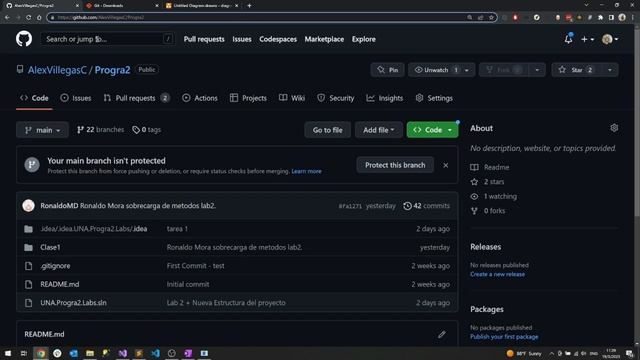Edit README with the pencil icon
This screenshot has height=360, width=640.
(442, 334)
